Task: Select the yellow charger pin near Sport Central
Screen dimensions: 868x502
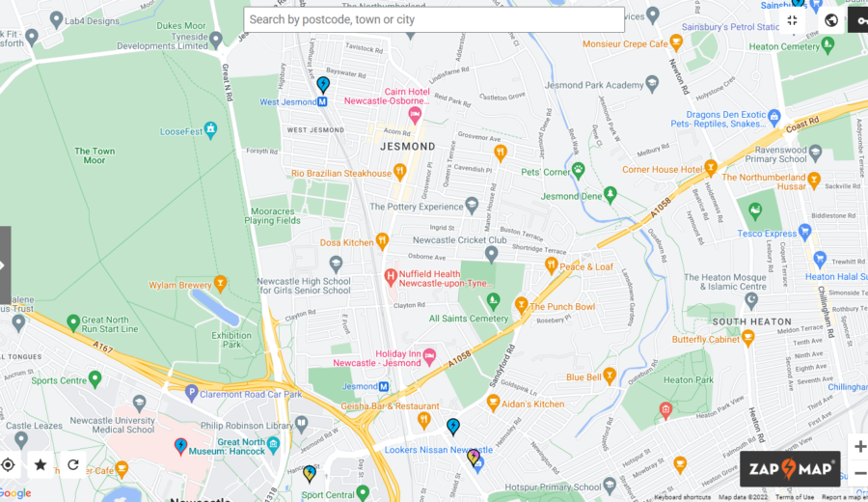Action: tap(310, 474)
